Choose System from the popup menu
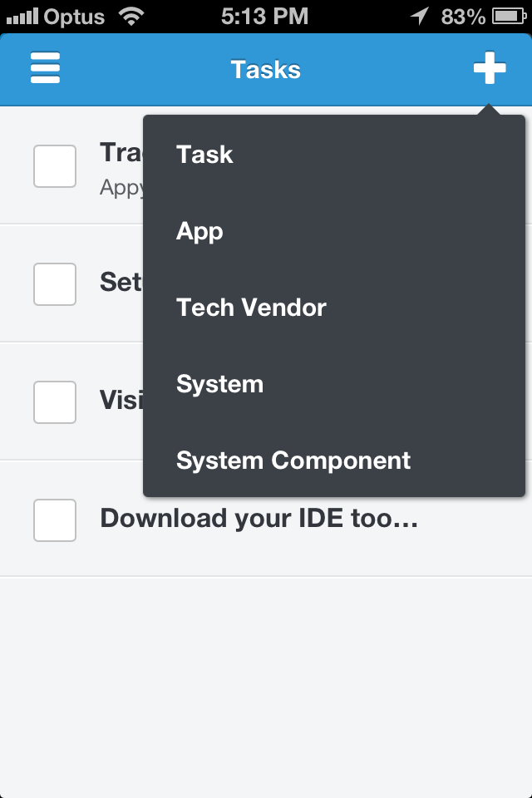This screenshot has width=532, height=798. pyautogui.click(x=219, y=384)
